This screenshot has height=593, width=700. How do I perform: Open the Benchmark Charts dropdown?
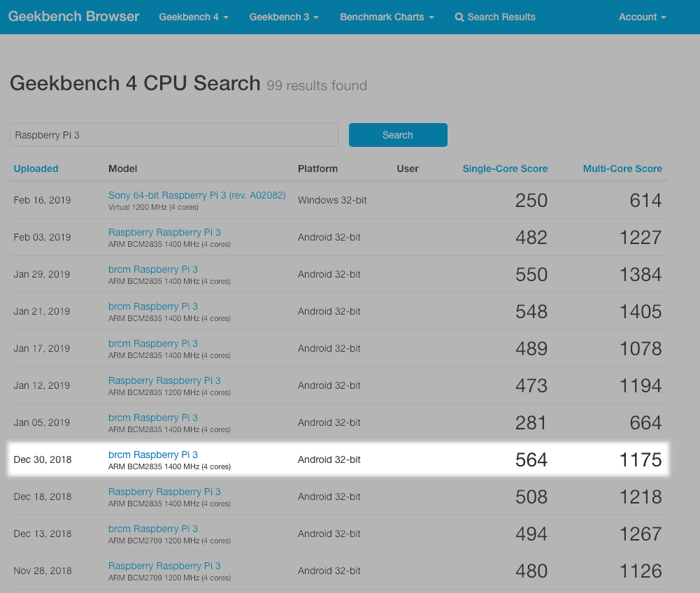click(387, 17)
